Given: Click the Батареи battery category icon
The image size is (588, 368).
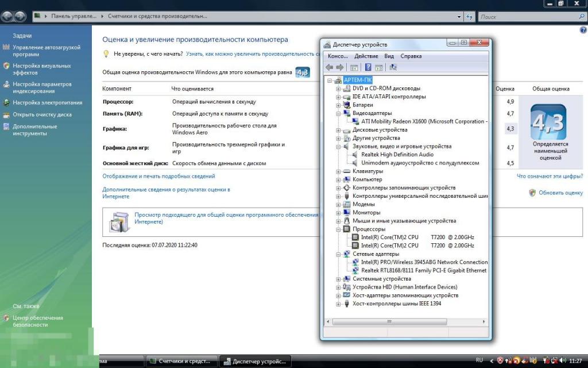Looking at the screenshot, I should (346, 105).
